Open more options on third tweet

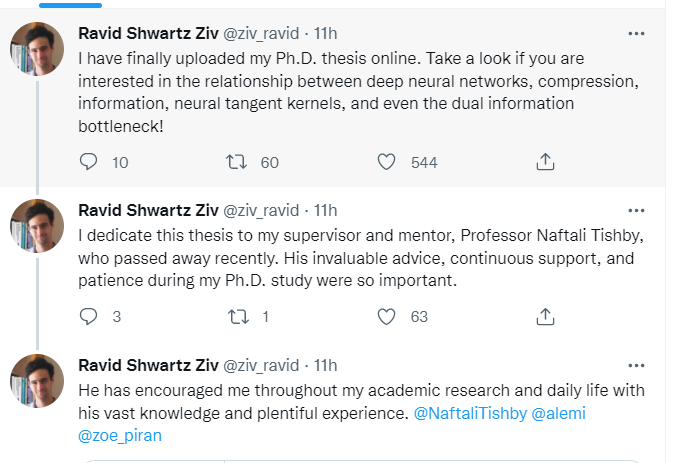(x=636, y=364)
